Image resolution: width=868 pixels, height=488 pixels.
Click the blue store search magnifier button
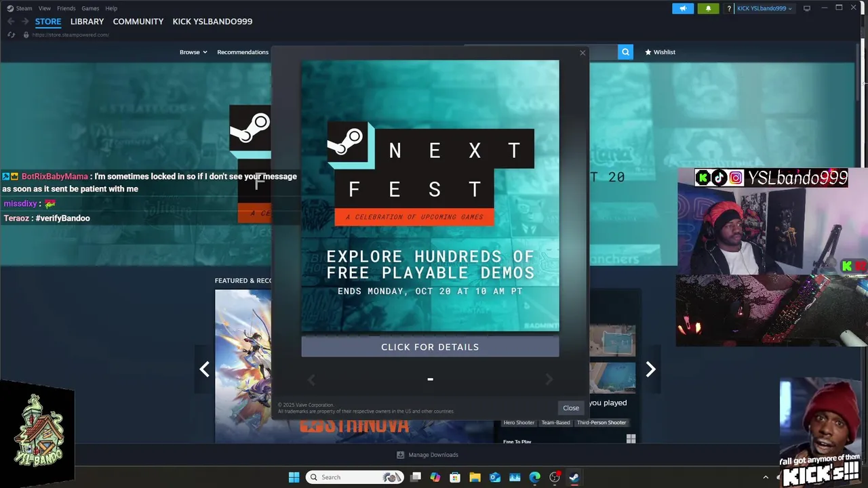(625, 52)
